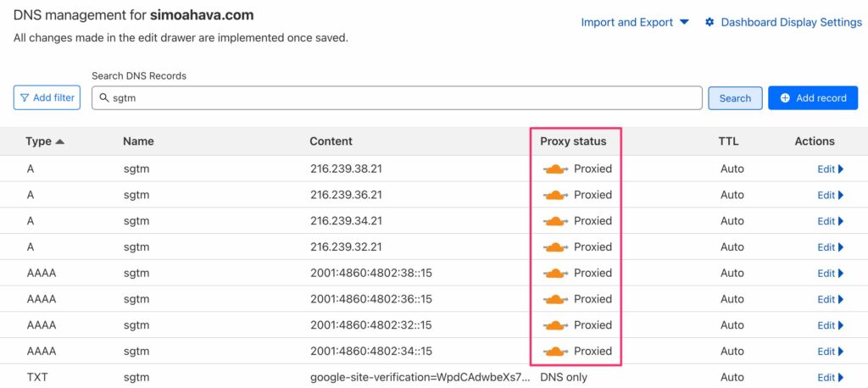This screenshot has width=868, height=388.
Task: Click the Proxy status column header
Action: (x=573, y=141)
